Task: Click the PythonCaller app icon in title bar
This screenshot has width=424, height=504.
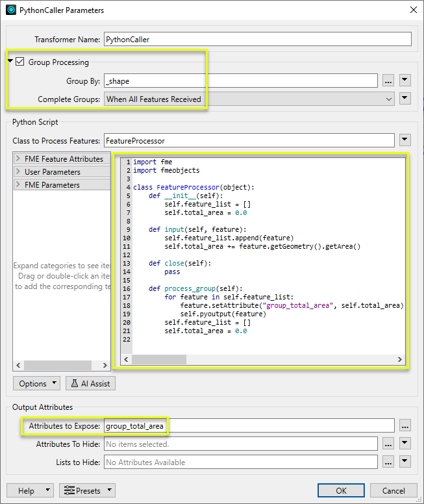Action: coord(11,10)
